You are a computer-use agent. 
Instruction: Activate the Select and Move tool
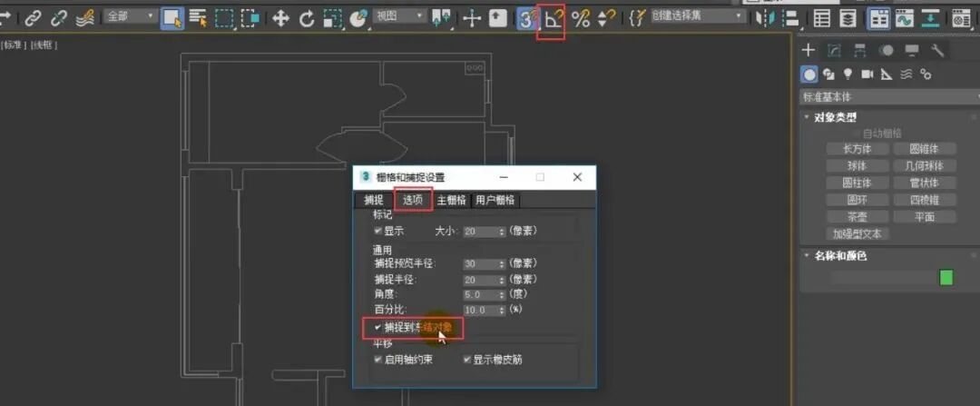click(x=280, y=19)
